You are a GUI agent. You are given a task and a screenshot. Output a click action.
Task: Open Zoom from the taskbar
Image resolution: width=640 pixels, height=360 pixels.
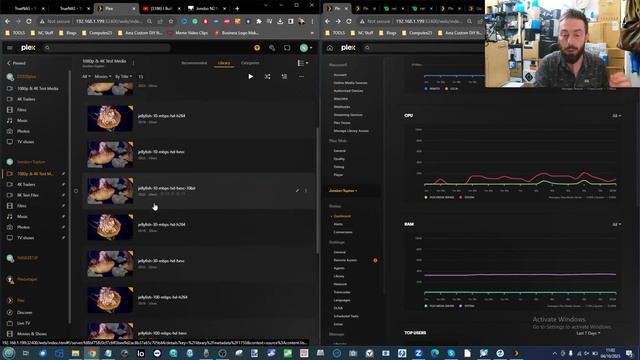tap(418, 353)
